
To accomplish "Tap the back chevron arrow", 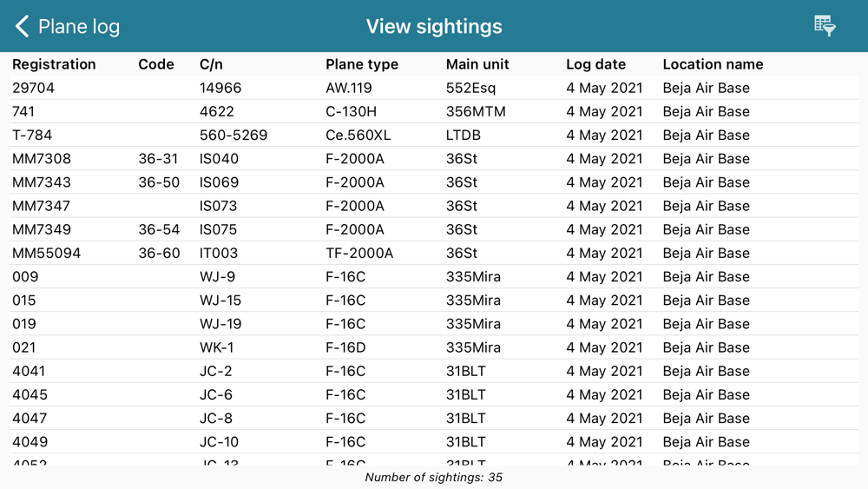I will pyautogui.click(x=22, y=26).
